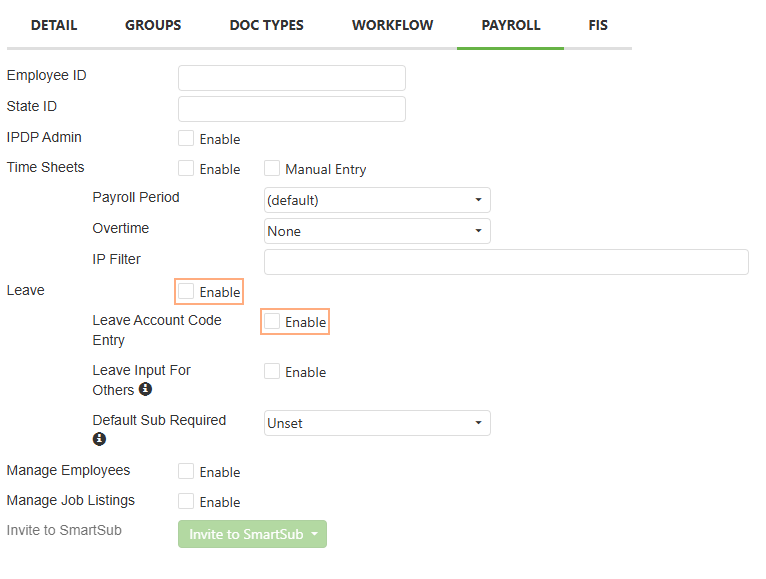Click info icon under Default Sub Required
The height and width of the screenshot is (579, 766).
[99, 439]
